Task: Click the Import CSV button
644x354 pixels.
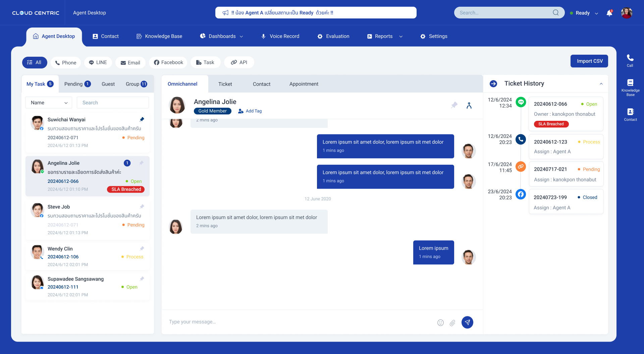Action: 589,61
